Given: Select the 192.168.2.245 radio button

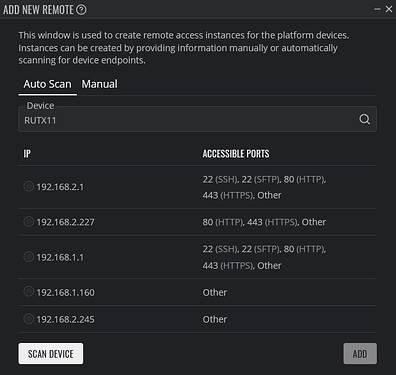Looking at the screenshot, I should click(29, 319).
